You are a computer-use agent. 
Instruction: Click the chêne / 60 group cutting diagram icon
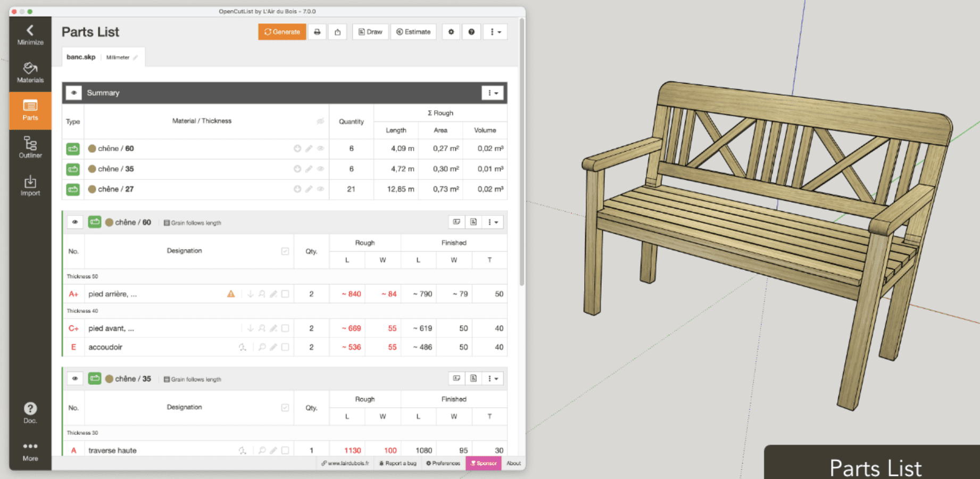tap(456, 222)
